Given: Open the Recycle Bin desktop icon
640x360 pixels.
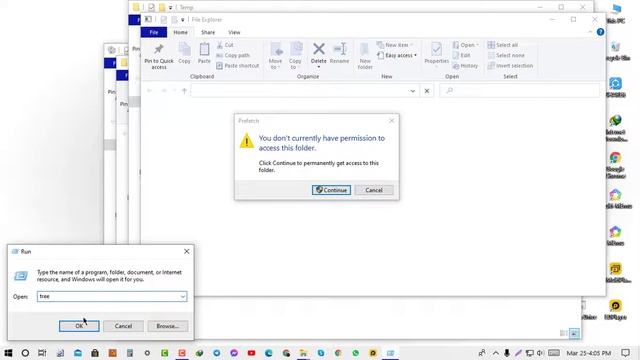Looking at the screenshot, I should (x=616, y=51).
